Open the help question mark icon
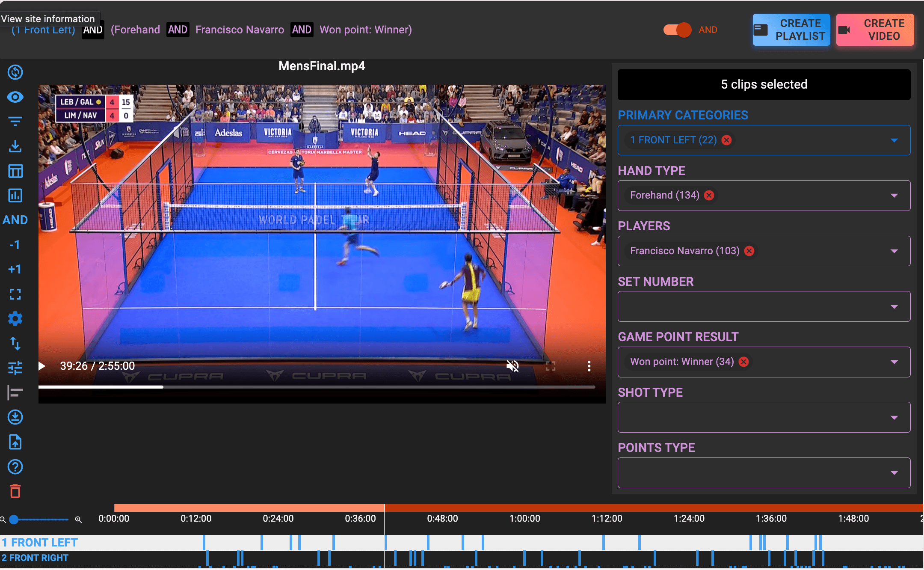This screenshot has width=924, height=570. click(15, 467)
